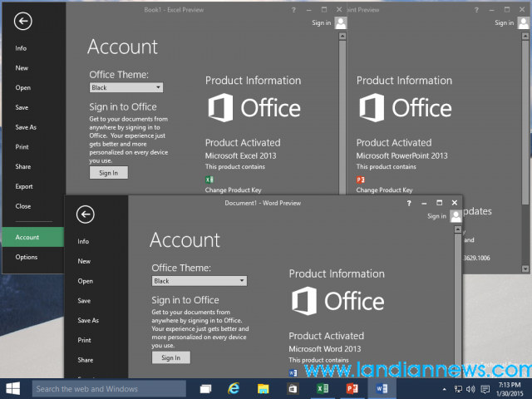
Task: Open Task View from the taskbar
Action: point(205,389)
